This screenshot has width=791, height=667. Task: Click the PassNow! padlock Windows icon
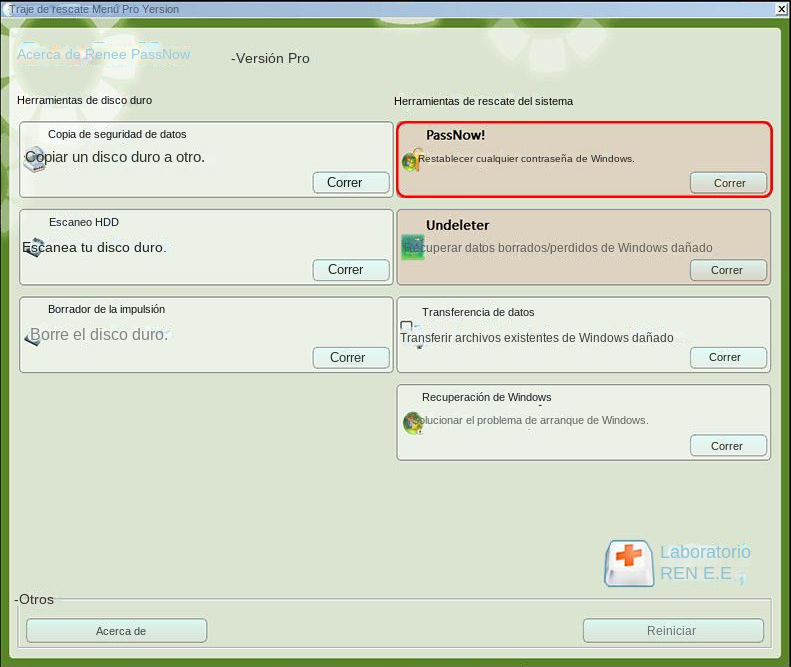412,159
